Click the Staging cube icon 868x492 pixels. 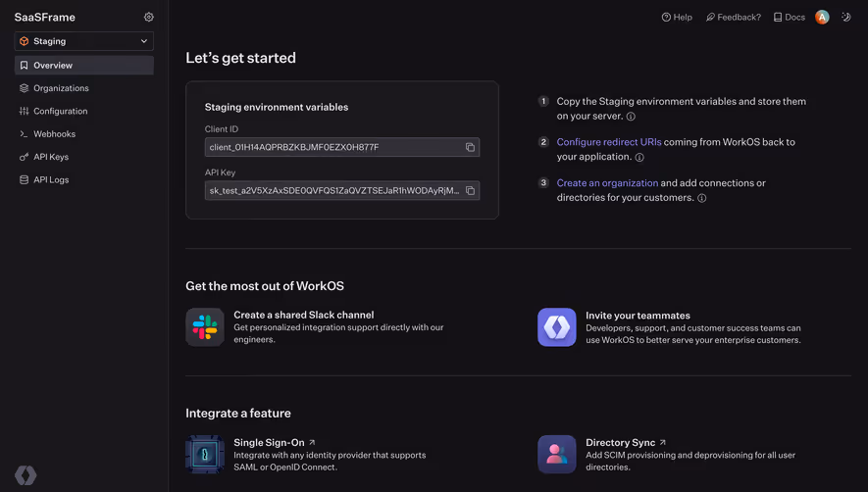click(24, 41)
